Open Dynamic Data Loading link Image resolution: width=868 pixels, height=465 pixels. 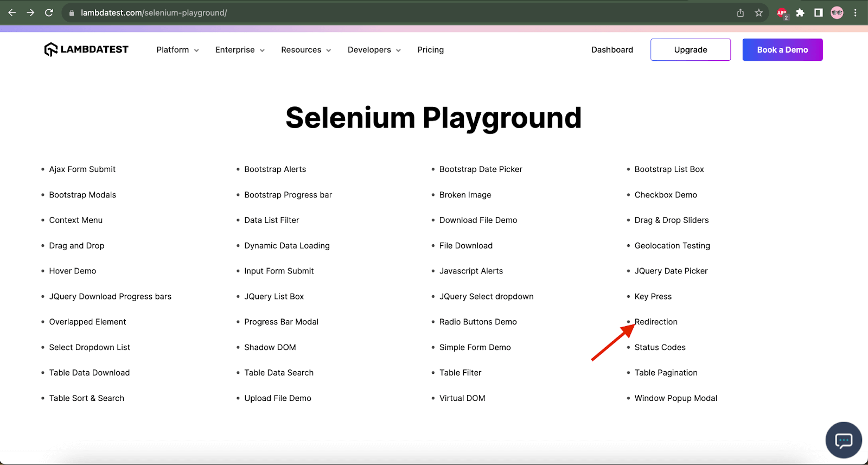pos(287,246)
